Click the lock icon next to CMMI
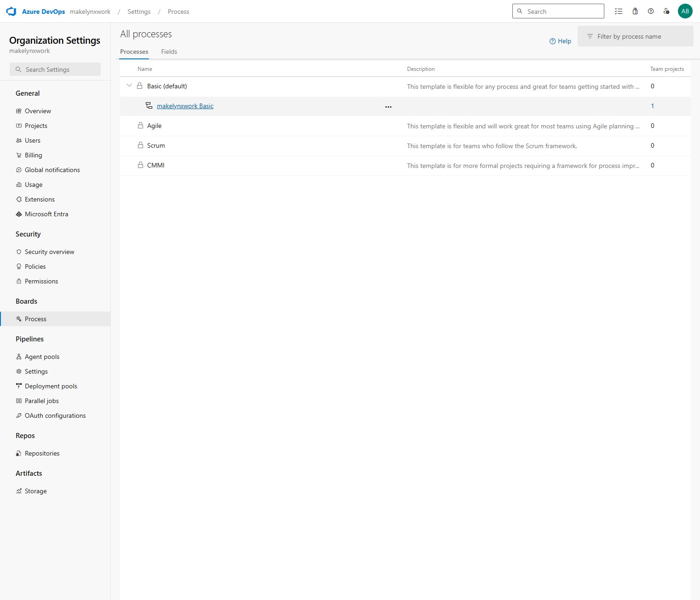 tap(141, 165)
